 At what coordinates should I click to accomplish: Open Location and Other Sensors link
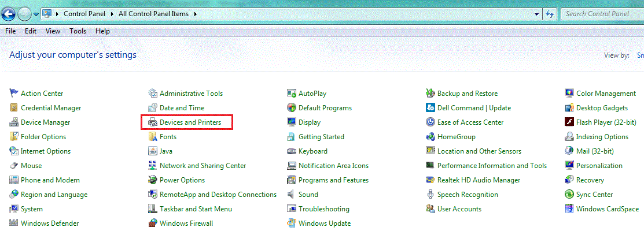[x=479, y=151]
